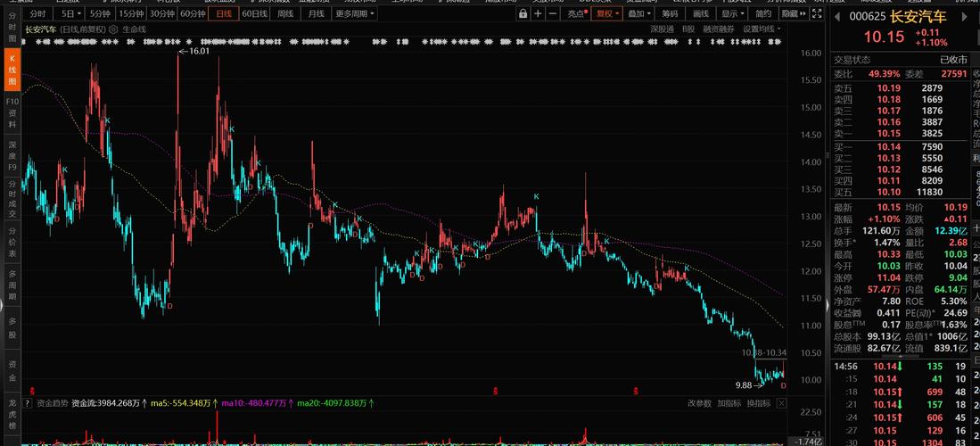Click the 资金流:3984.268万 value
The width and height of the screenshot is (980, 446).
[x=106, y=403]
